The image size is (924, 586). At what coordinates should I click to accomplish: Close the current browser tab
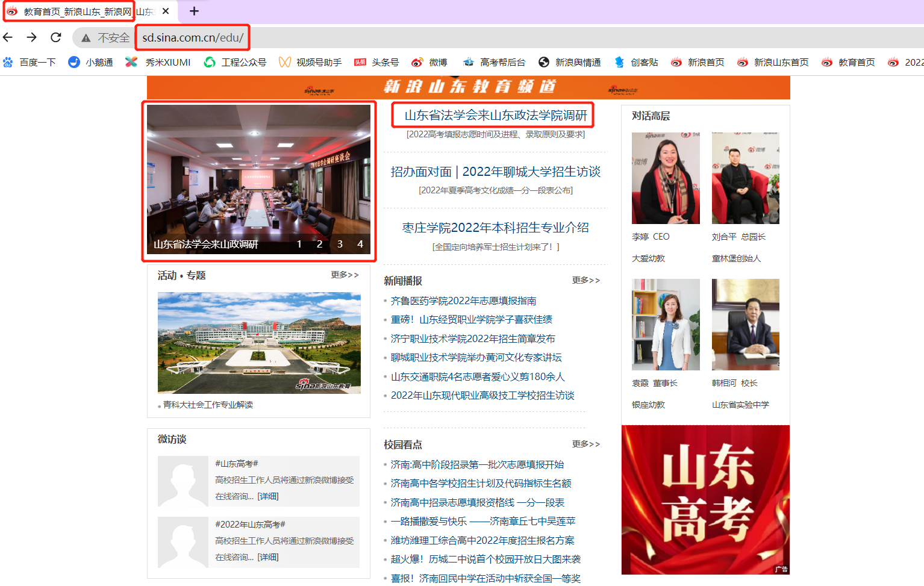pyautogui.click(x=166, y=11)
